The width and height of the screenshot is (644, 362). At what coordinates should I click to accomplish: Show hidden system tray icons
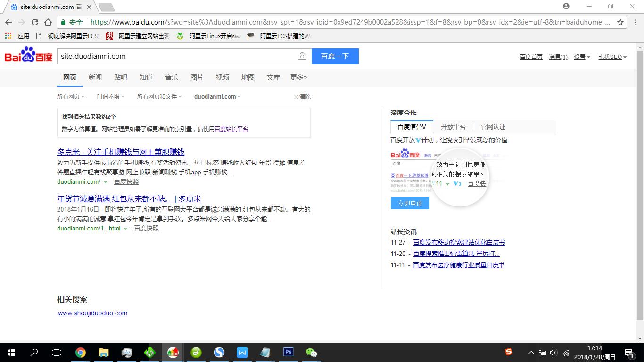coord(531,353)
